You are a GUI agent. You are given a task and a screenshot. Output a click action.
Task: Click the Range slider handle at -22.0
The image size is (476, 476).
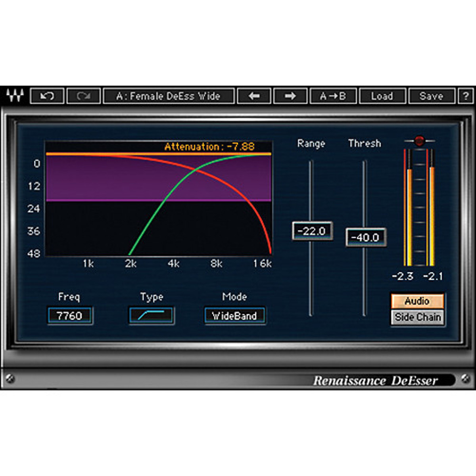point(312,231)
